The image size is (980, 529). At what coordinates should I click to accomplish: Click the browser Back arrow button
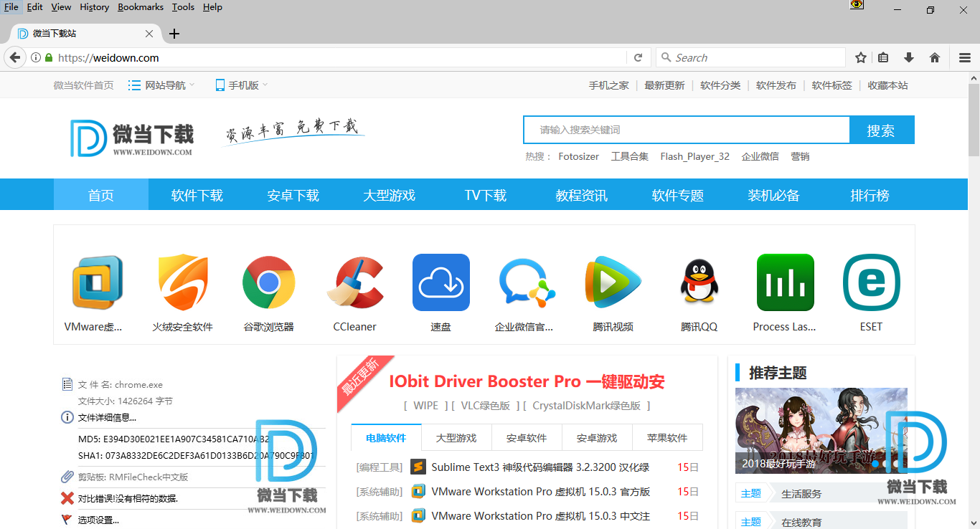[x=15, y=57]
